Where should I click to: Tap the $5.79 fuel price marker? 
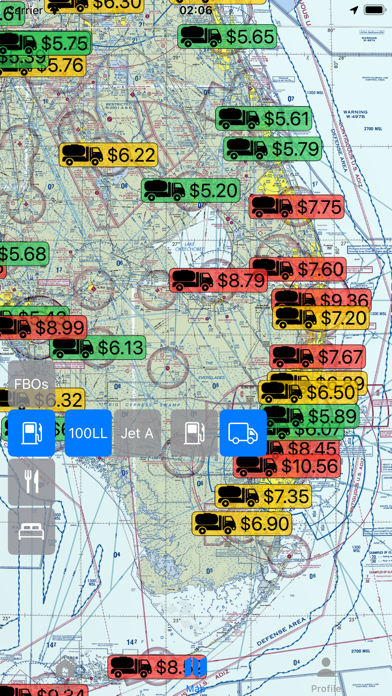tap(273, 149)
